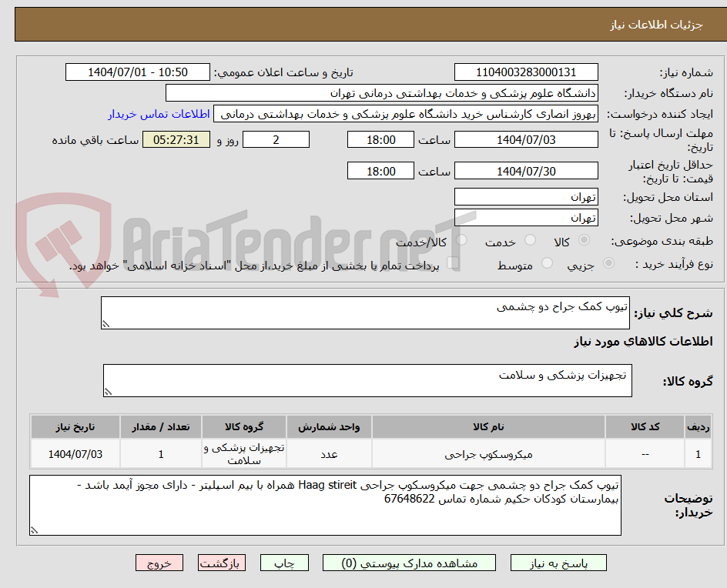727x588 pixels.
Task: Click the resize handle icon in شرح کلی نیاز box
Action: [x=106, y=323]
